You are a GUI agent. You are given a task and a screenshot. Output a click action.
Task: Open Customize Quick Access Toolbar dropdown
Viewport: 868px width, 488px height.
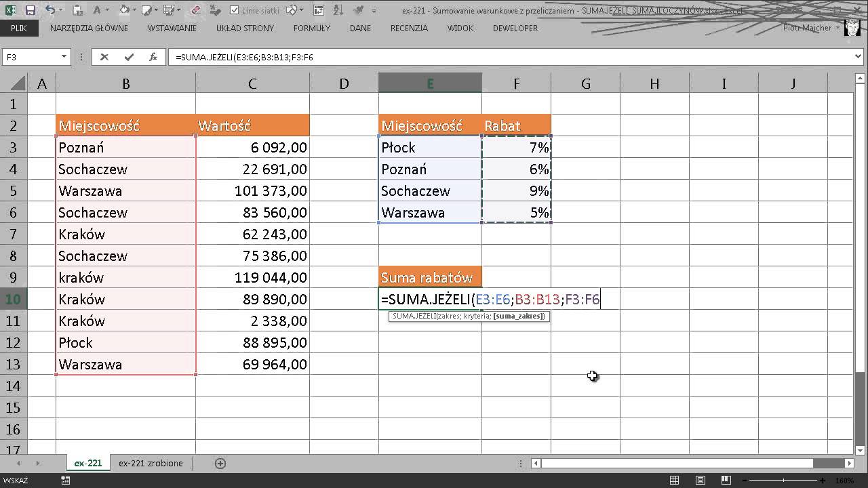pos(374,10)
